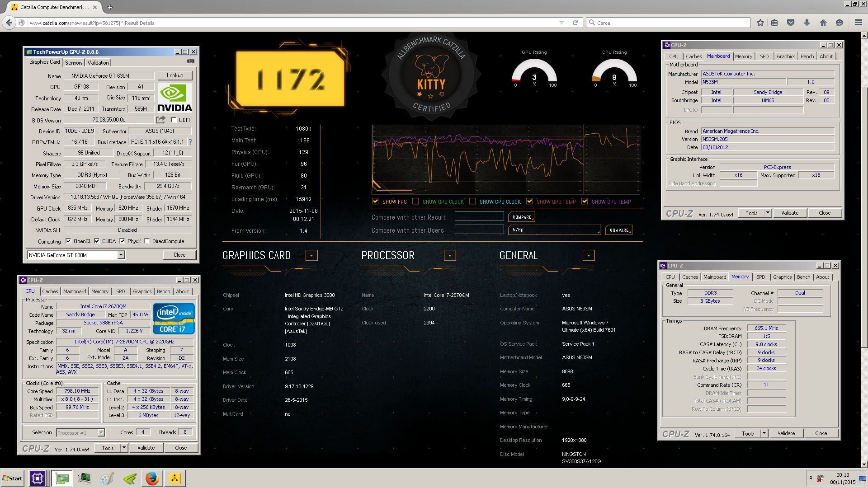Viewport: 868px width, 488px height.
Task: Enable SHOW CPU CLOCK checkbox
Action: tap(472, 202)
